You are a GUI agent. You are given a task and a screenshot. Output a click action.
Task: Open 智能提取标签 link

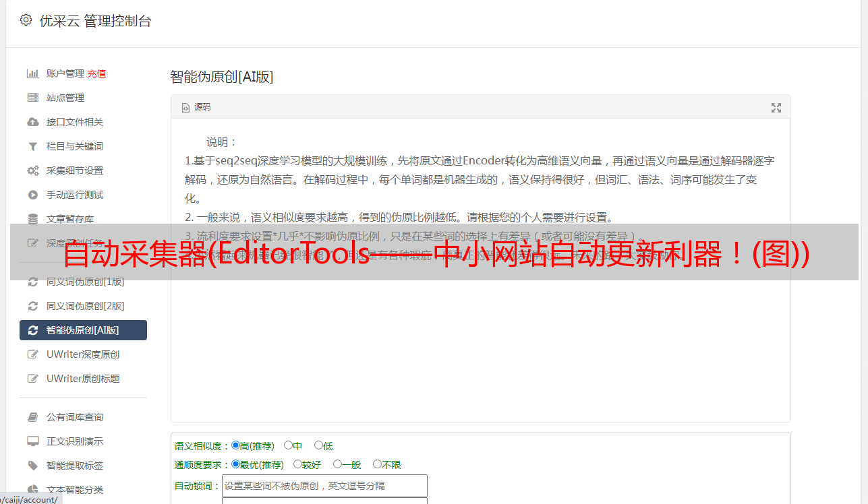75,466
